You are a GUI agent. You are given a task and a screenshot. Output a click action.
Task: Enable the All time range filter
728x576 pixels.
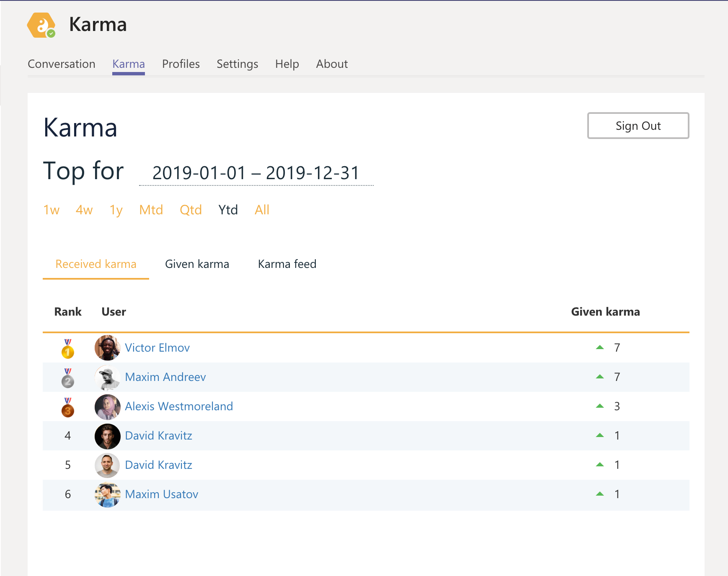[262, 210]
